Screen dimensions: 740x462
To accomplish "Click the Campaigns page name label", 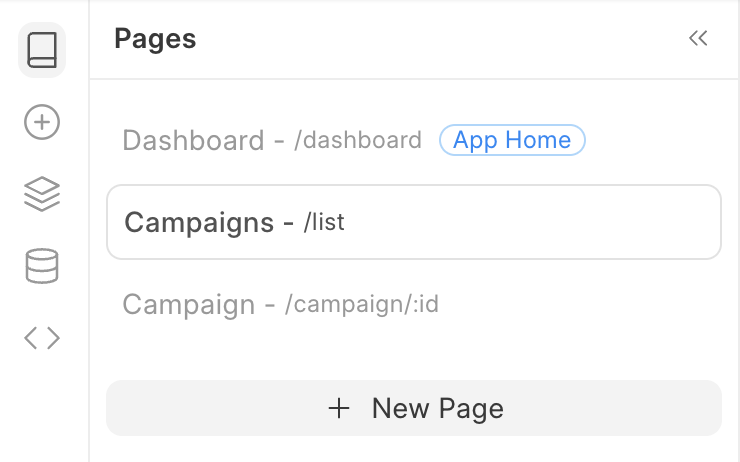I will pyautogui.click(x=199, y=222).
